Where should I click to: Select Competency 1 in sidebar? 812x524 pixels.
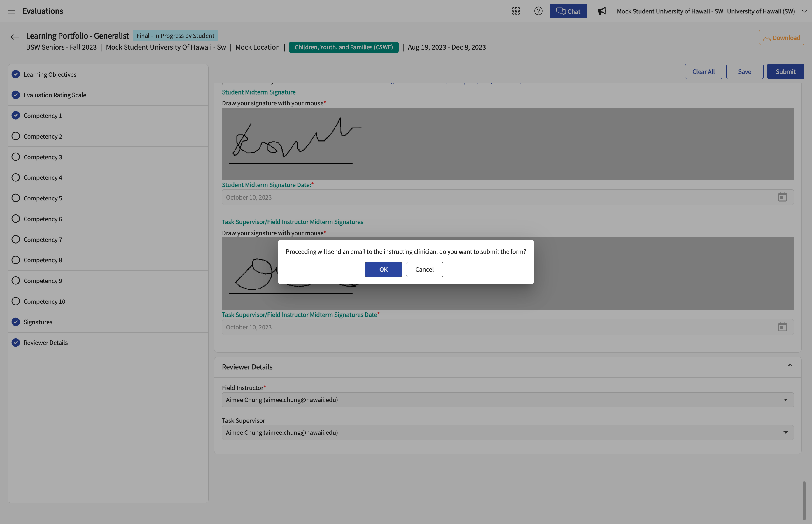pos(108,116)
